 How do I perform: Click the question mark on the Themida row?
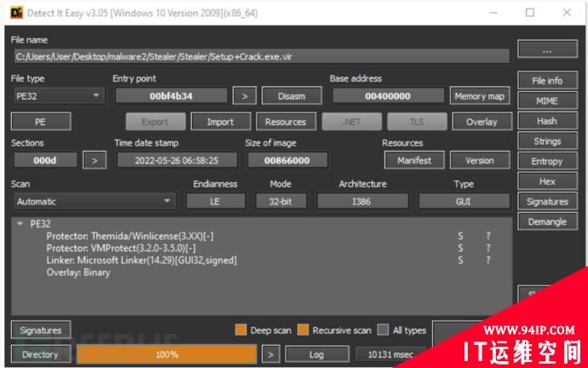(488, 236)
